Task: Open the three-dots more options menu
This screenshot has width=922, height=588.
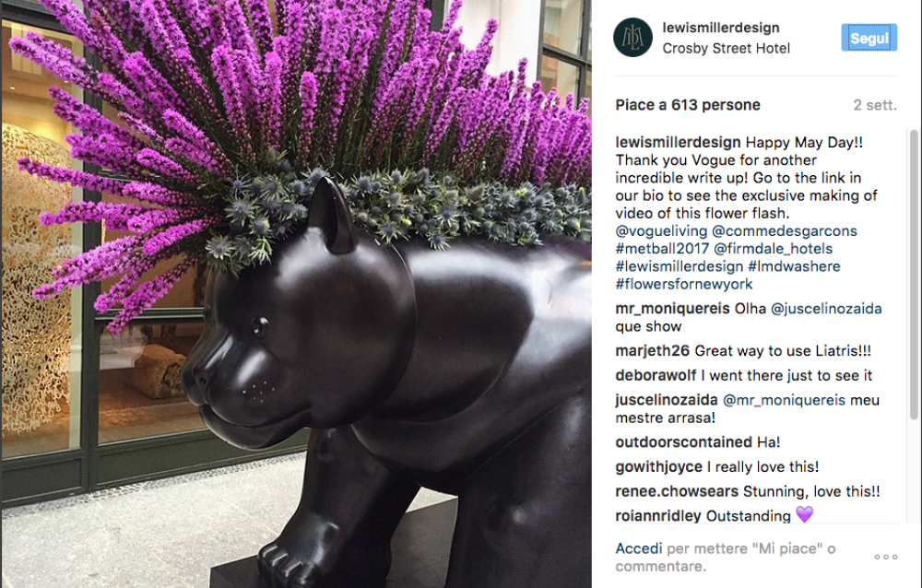Action: pos(885,557)
